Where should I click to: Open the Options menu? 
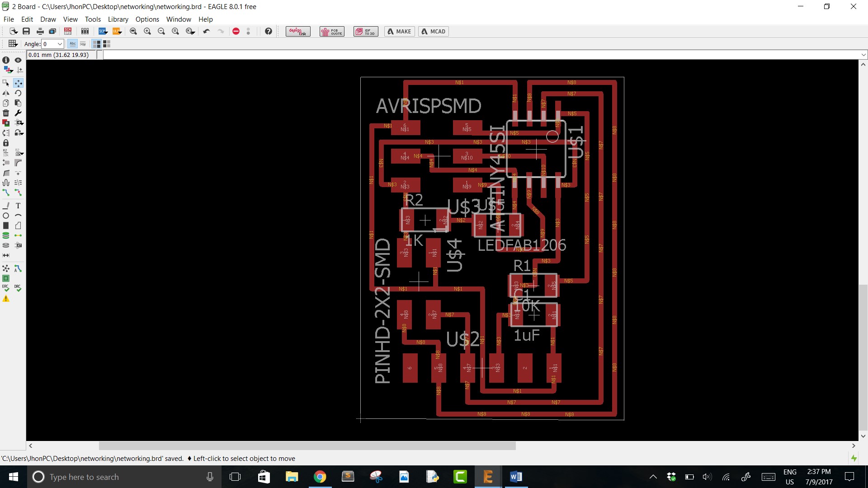(x=147, y=19)
